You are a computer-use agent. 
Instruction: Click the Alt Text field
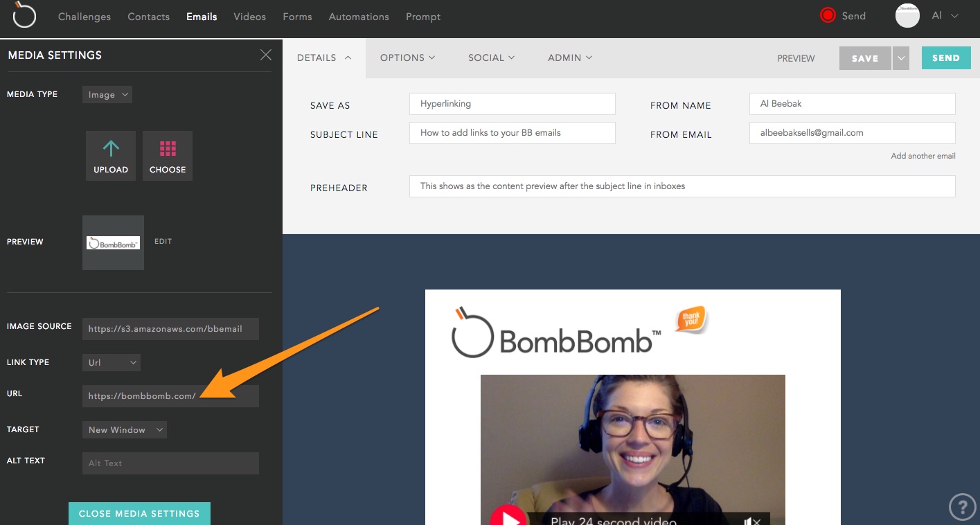coord(170,463)
